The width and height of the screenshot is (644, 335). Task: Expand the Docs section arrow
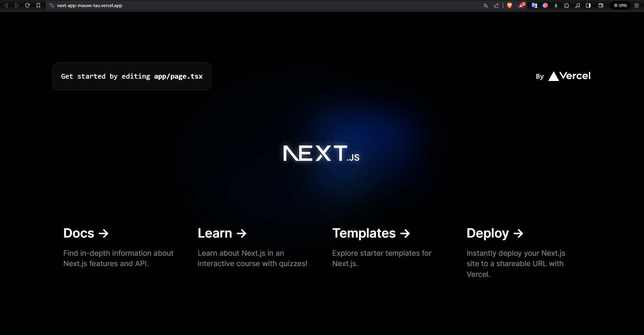tap(104, 233)
